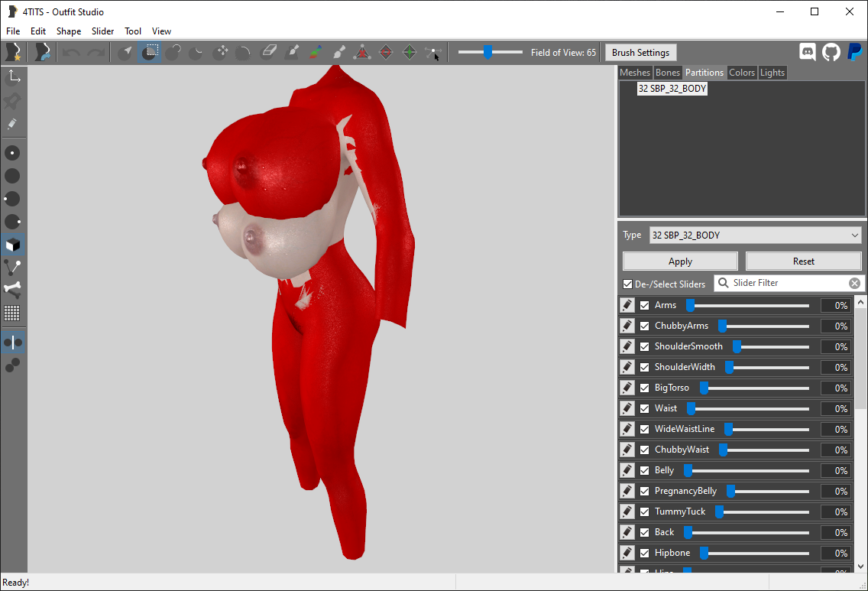
Task: Click the Undo arrow icon
Action: (x=71, y=53)
